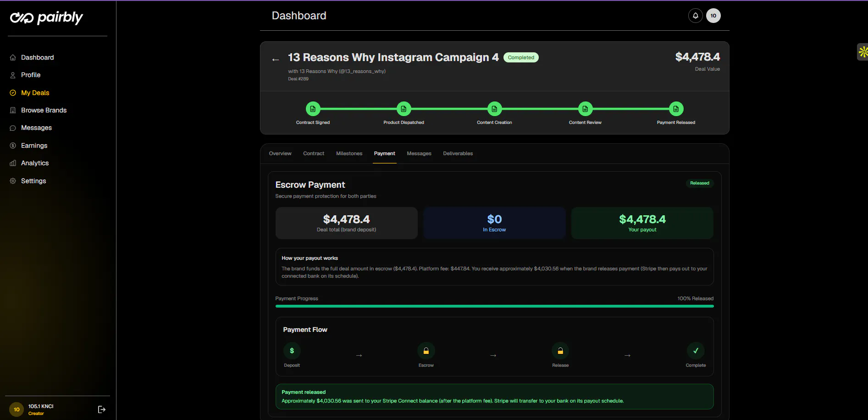Open the notifications bell
The height and width of the screenshot is (420, 868).
pyautogui.click(x=696, y=16)
